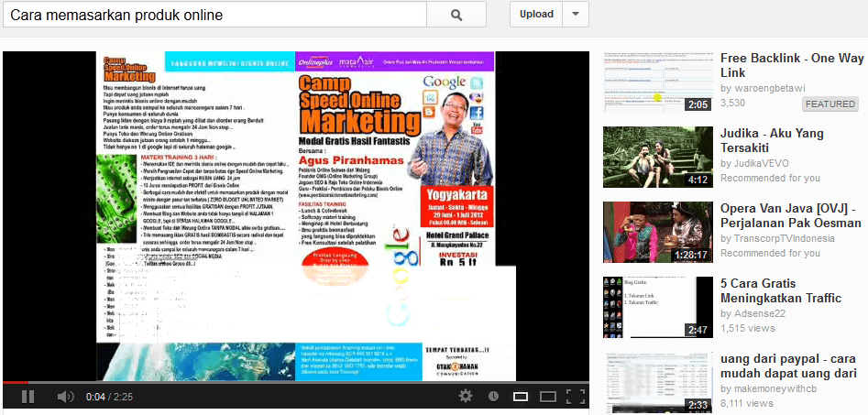
Task: Click the 0:04 / 2:25 time display
Action: (x=109, y=397)
